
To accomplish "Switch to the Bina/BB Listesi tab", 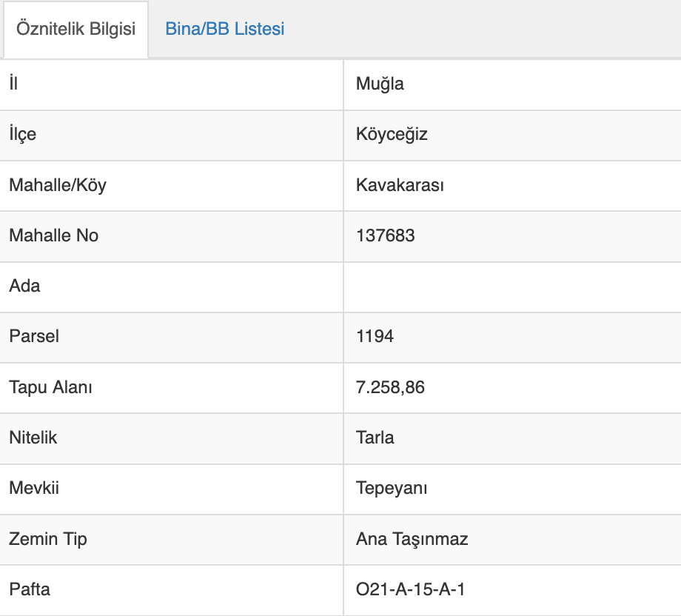I will pyautogui.click(x=224, y=29).
